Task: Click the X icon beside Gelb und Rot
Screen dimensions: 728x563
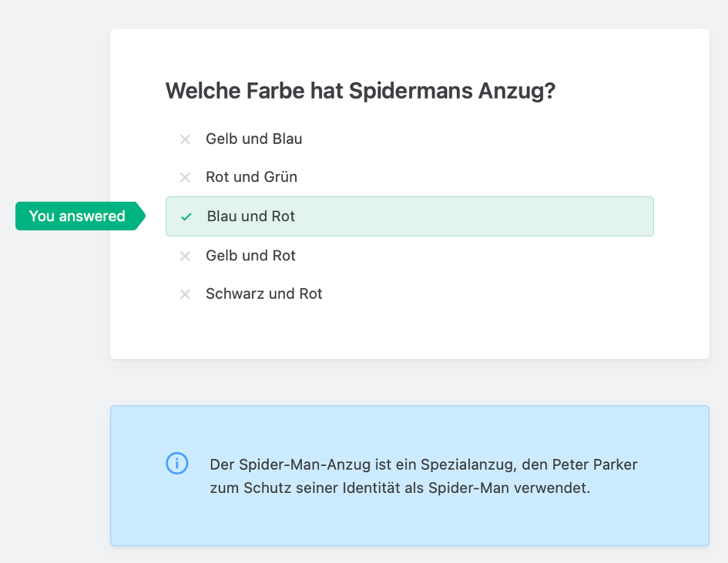Action: click(x=185, y=256)
